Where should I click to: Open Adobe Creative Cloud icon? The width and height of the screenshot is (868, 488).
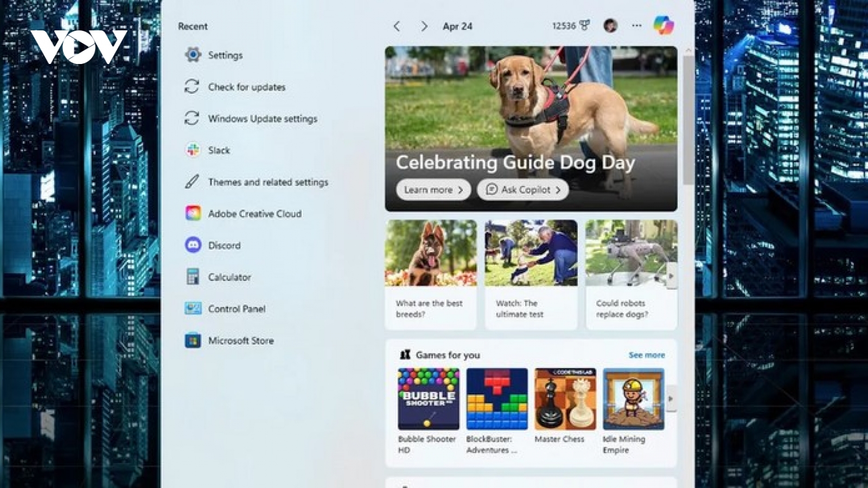(193, 213)
